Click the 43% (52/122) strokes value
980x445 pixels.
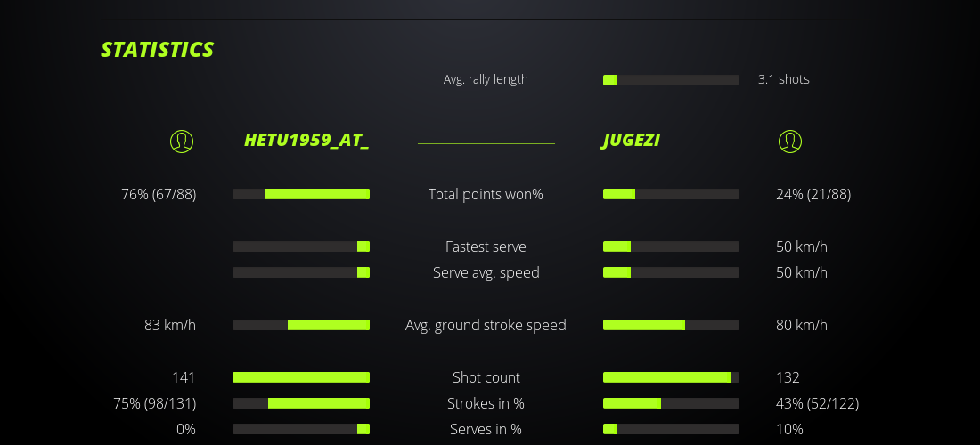(817, 403)
